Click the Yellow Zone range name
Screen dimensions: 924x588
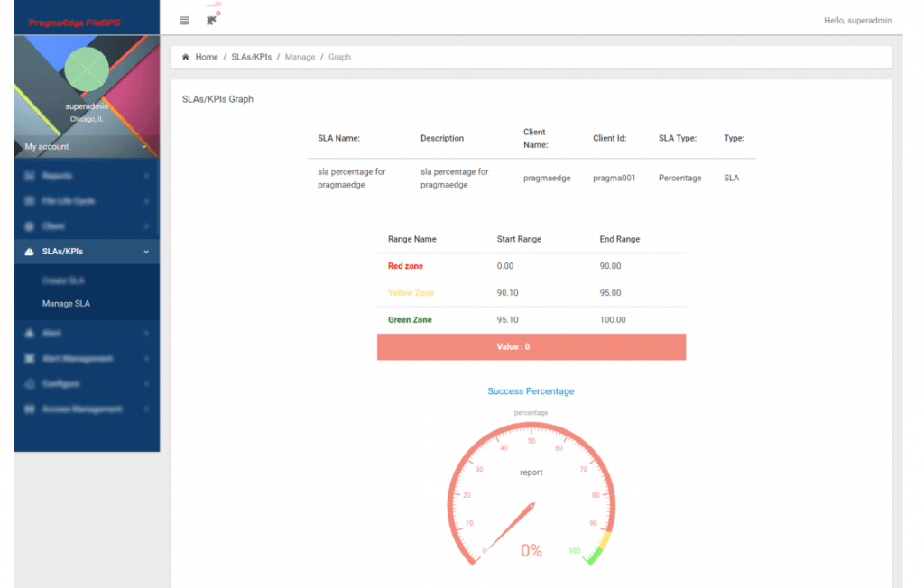pos(411,293)
